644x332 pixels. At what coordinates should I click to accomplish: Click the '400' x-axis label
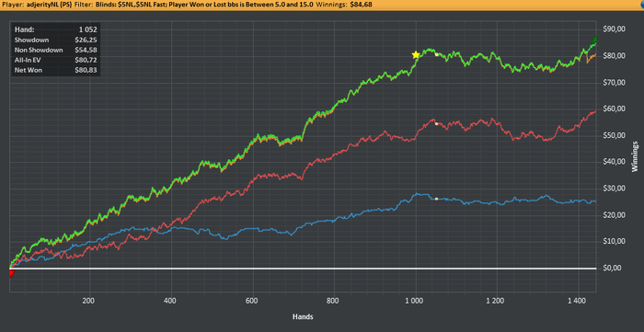pyautogui.click(x=169, y=301)
